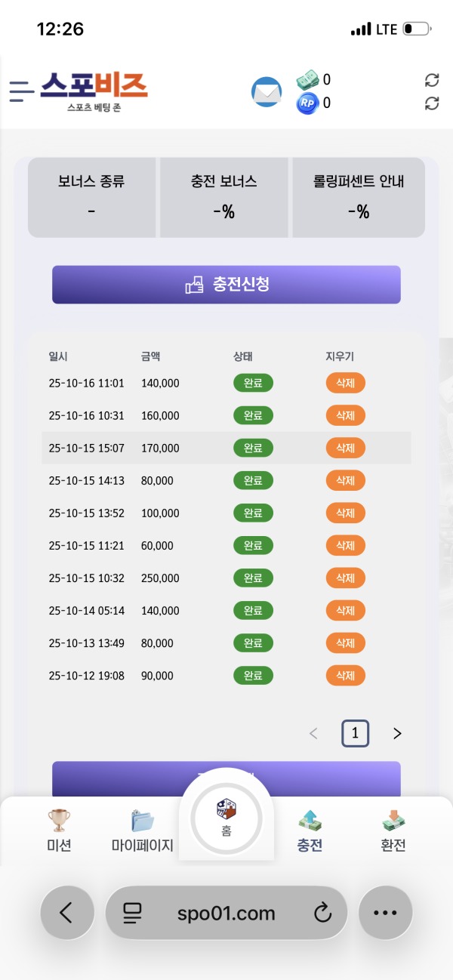Select the 미션 trophy icon

[59, 818]
